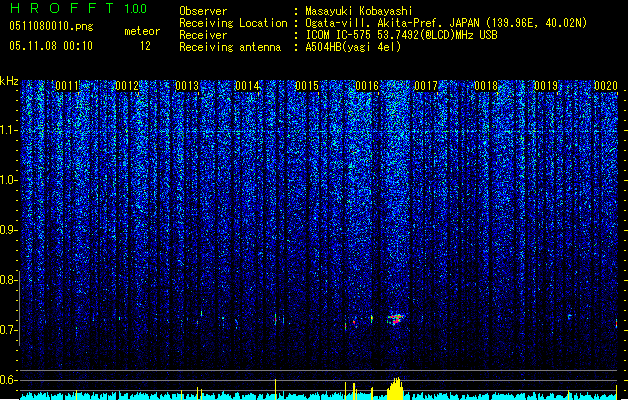Click the Receiver label
Viewport: 629px width, 400px height.
(x=203, y=35)
